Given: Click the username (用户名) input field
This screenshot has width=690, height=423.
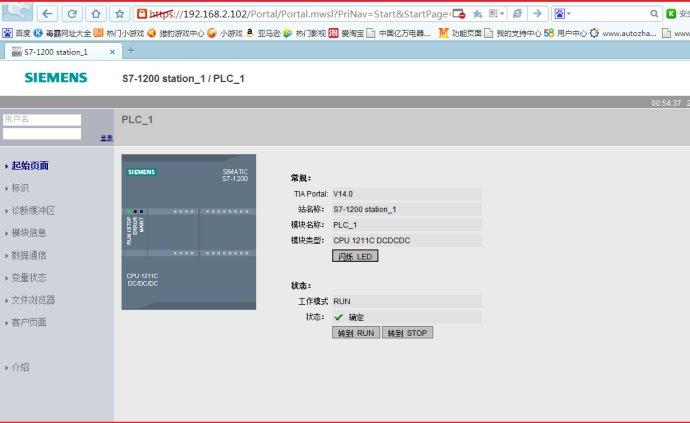Looking at the screenshot, I should tap(42, 119).
